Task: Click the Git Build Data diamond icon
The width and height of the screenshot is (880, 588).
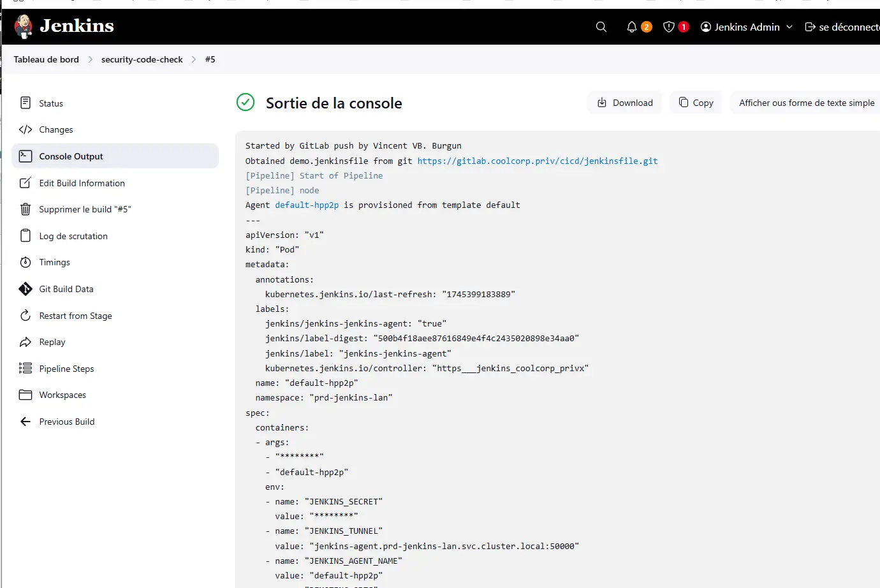Action: pos(26,289)
